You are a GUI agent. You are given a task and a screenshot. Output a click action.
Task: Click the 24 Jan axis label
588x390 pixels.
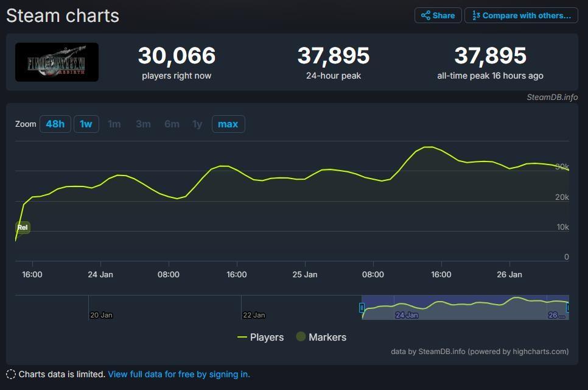[100, 274]
